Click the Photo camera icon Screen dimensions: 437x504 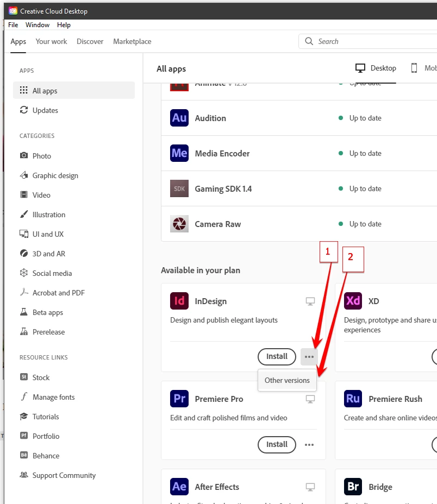[24, 155]
